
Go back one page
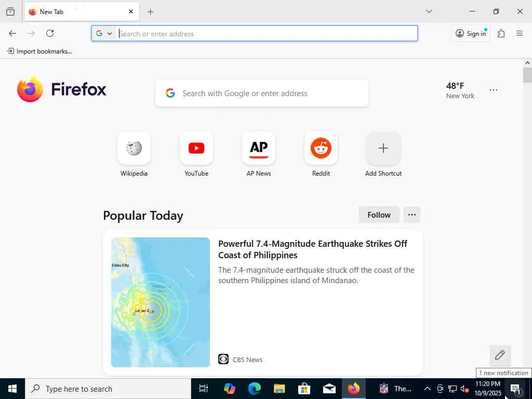12,33
